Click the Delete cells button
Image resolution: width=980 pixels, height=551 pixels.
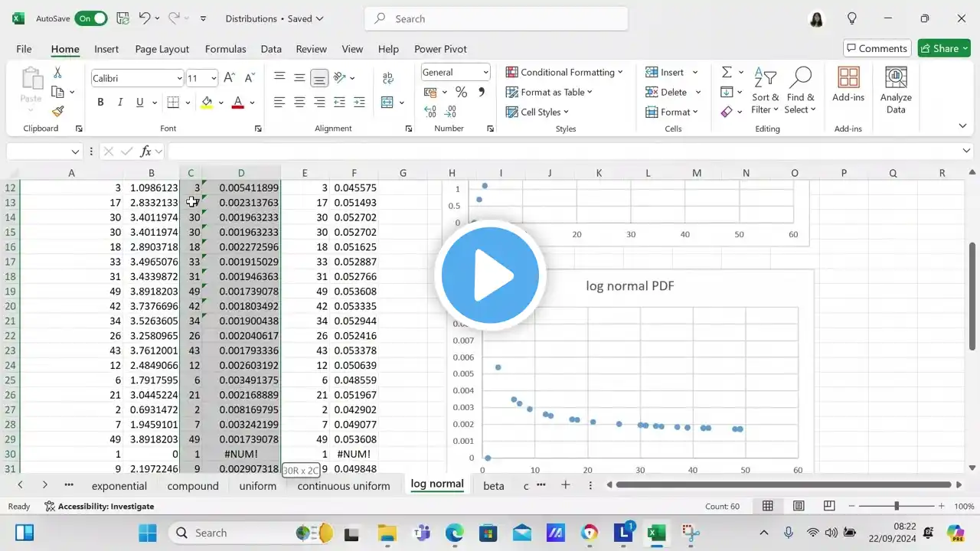666,92
